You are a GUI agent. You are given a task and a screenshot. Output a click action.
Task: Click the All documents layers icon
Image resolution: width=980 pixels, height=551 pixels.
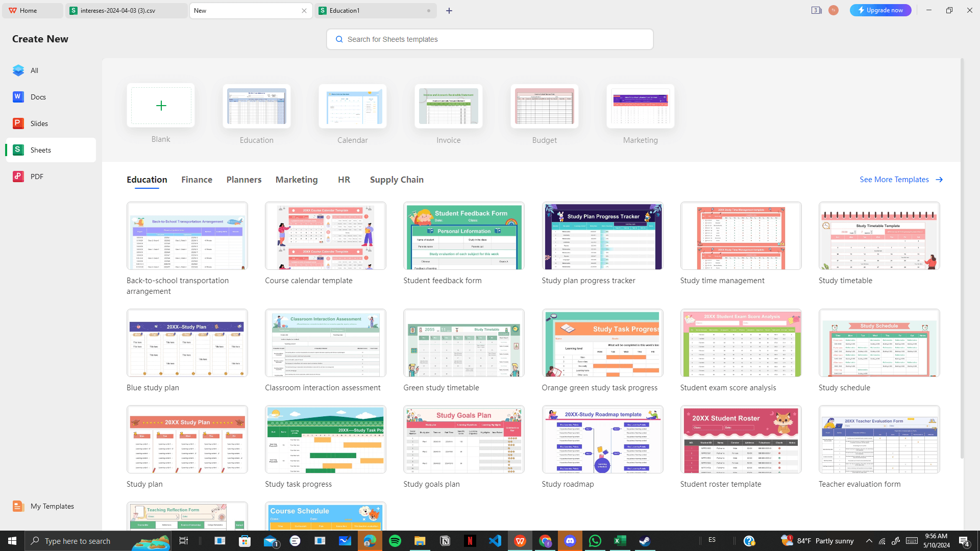tap(18, 70)
